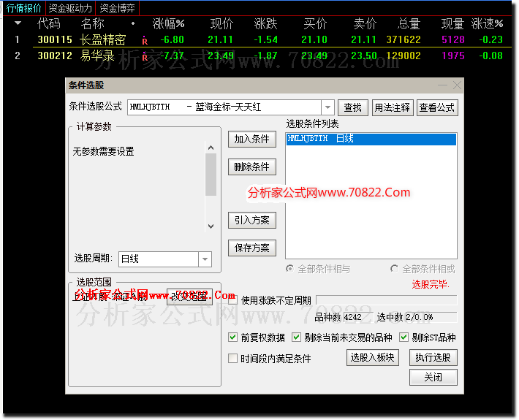Screen dimensions: 519x420
Task: Sort by 总量 column header
Action: [x=409, y=23]
